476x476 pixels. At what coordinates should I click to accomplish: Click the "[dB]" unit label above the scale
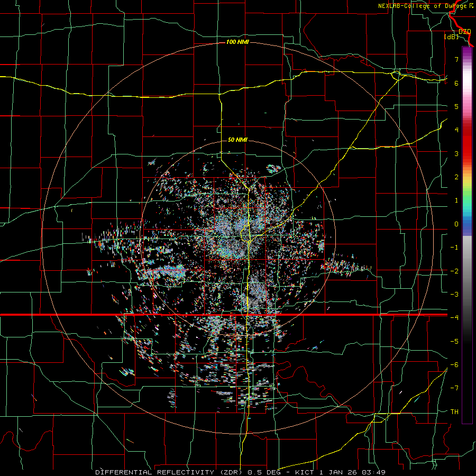click(452, 37)
